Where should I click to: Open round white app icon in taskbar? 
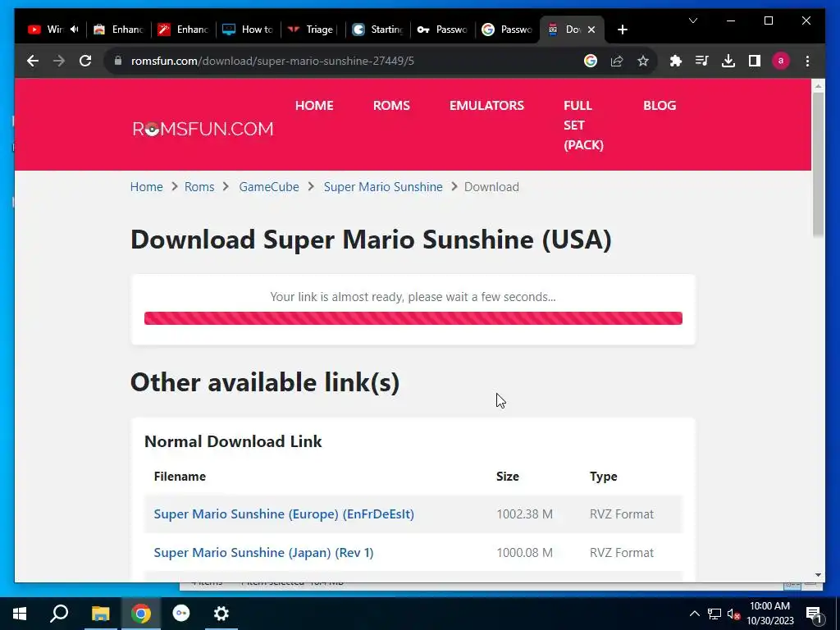[x=181, y=614]
